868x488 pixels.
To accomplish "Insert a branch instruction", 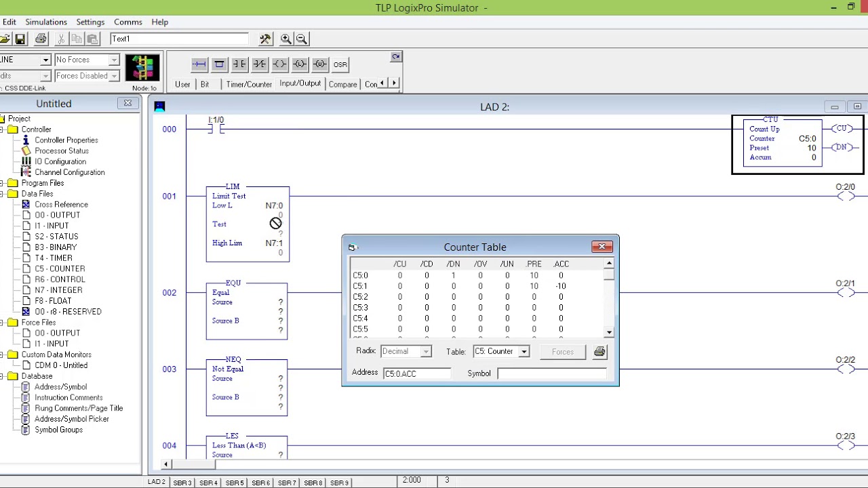I will click(219, 64).
